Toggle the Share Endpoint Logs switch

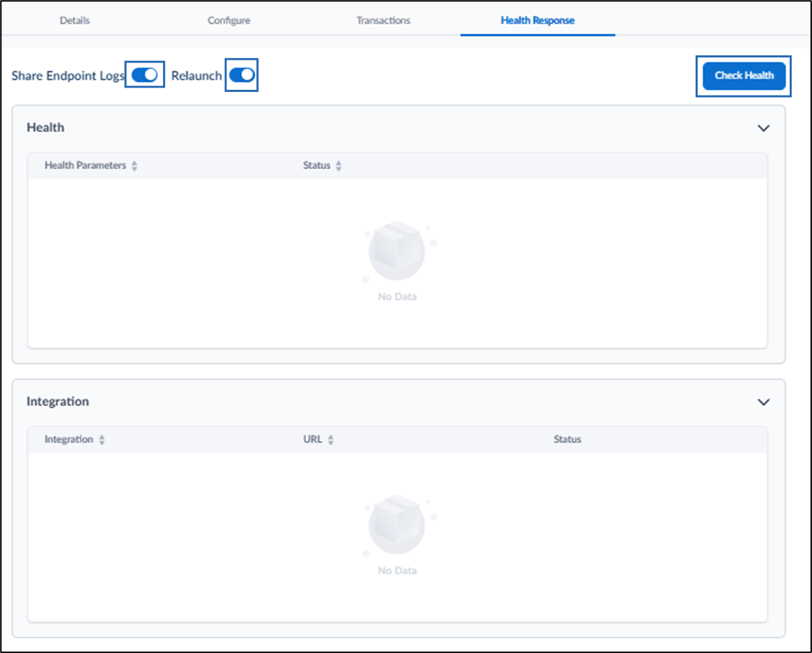[x=144, y=75]
